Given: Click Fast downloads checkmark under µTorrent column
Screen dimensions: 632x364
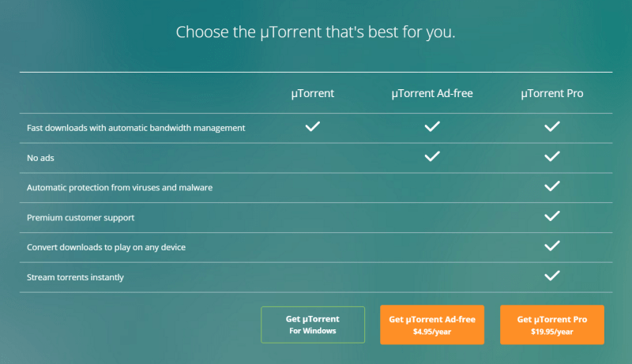Looking at the screenshot, I should point(313,126).
